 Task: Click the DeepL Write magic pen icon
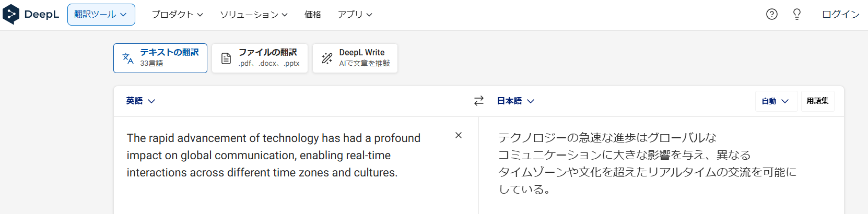click(x=327, y=58)
